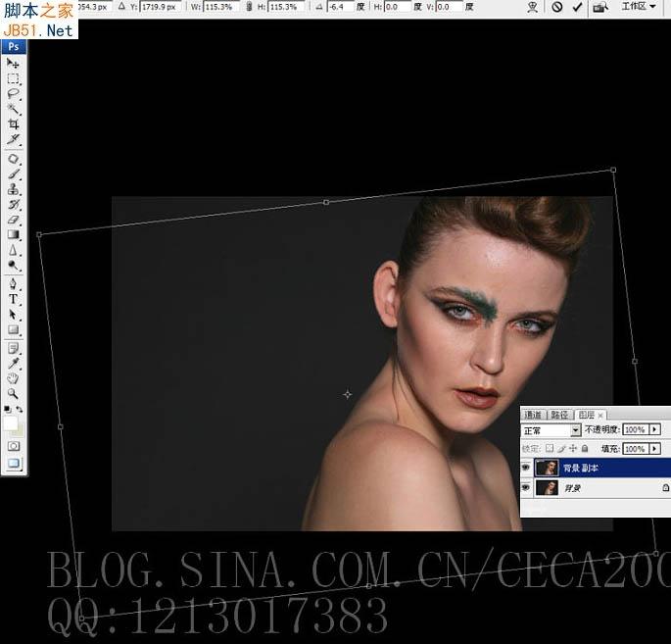Select the Healing Brush tool
This screenshot has height=644, width=671.
pos(13,159)
